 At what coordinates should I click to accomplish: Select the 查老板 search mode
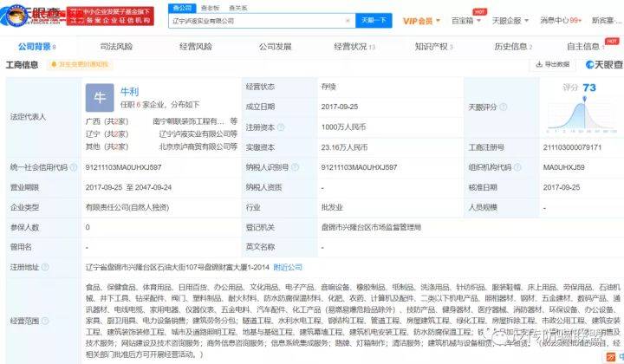(208, 6)
